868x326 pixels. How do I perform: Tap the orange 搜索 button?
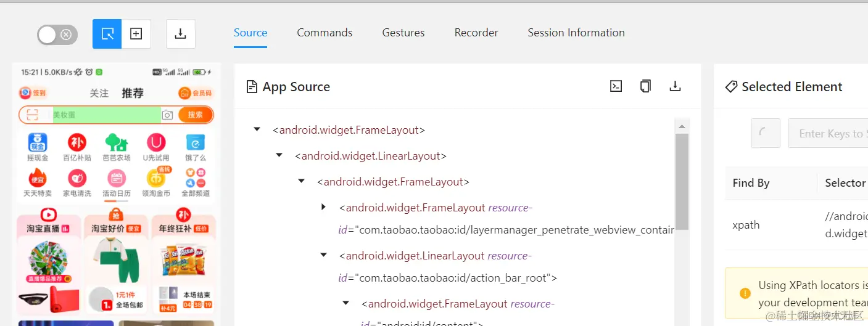click(x=196, y=115)
